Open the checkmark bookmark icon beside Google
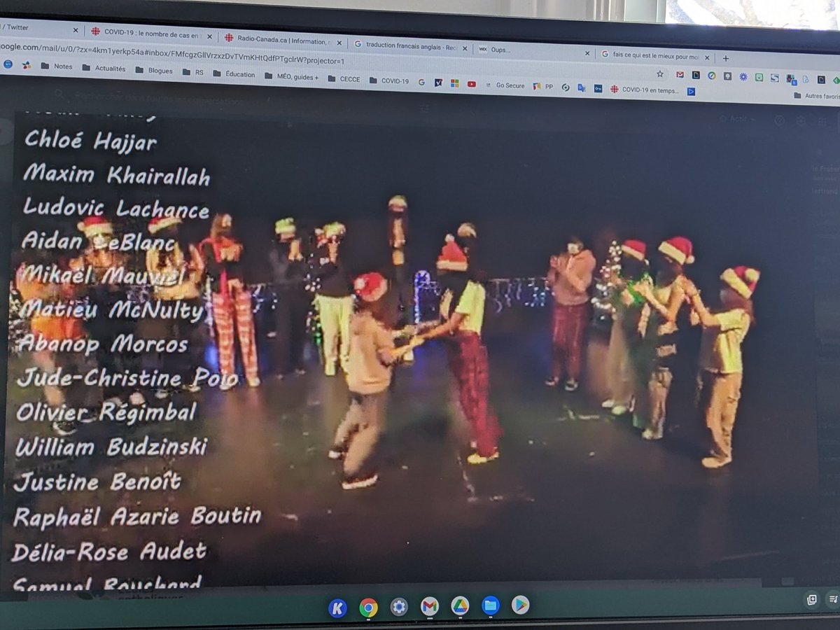 [x=438, y=83]
